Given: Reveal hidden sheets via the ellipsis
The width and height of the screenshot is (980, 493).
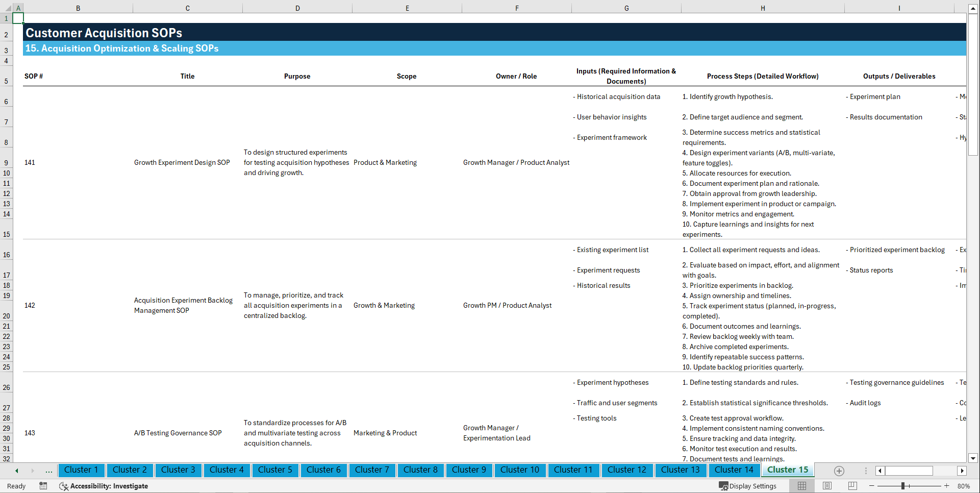Looking at the screenshot, I should pos(48,471).
